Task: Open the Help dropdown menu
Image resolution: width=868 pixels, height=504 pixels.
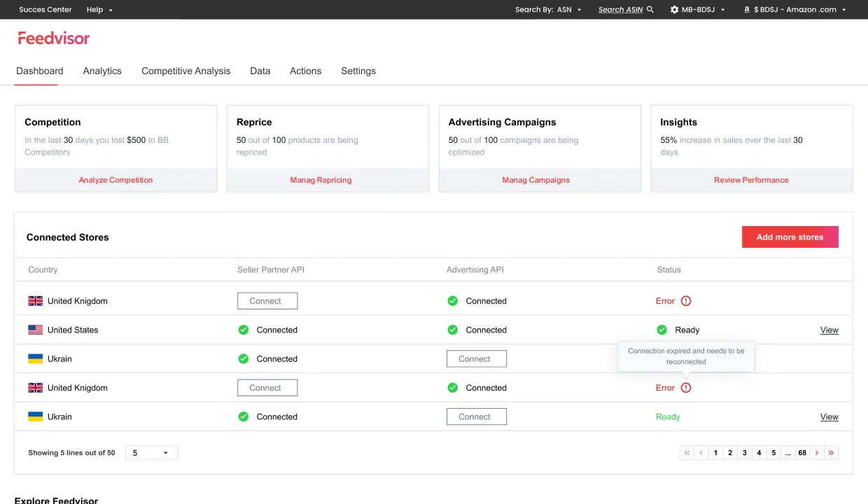Action: [99, 10]
